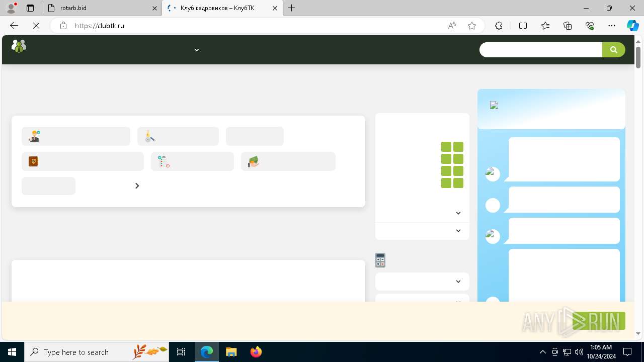This screenshot has width=644, height=362.
Task: Show hidden system tray icons
Action: (x=542, y=352)
